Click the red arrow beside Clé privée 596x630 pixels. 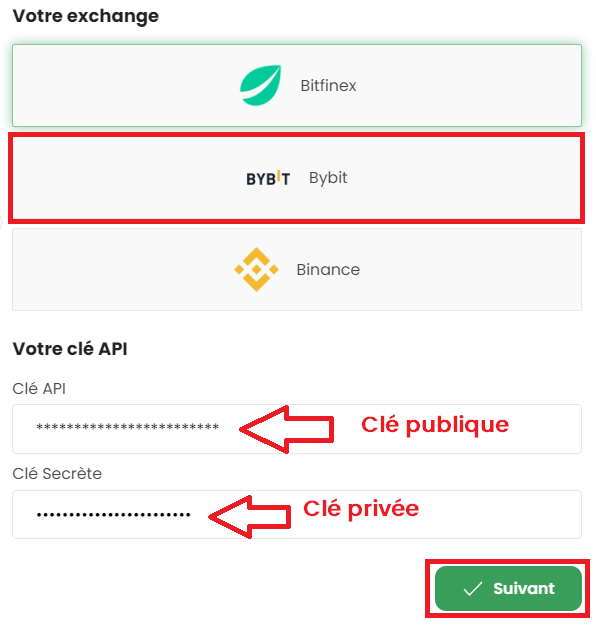click(x=250, y=517)
